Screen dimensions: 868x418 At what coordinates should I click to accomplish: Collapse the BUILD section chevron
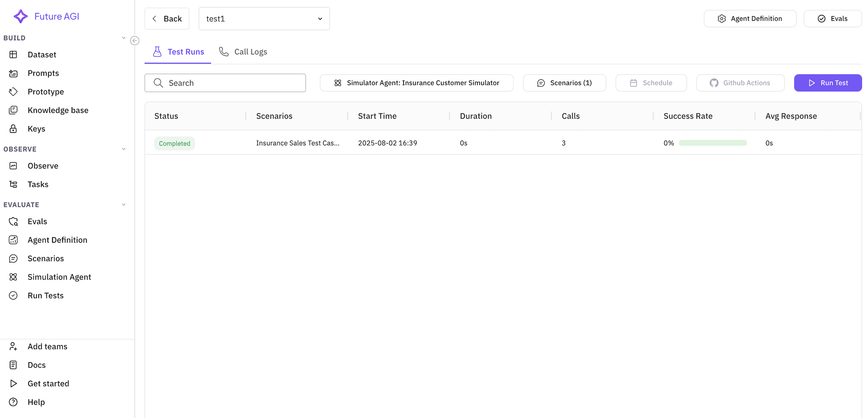click(123, 38)
